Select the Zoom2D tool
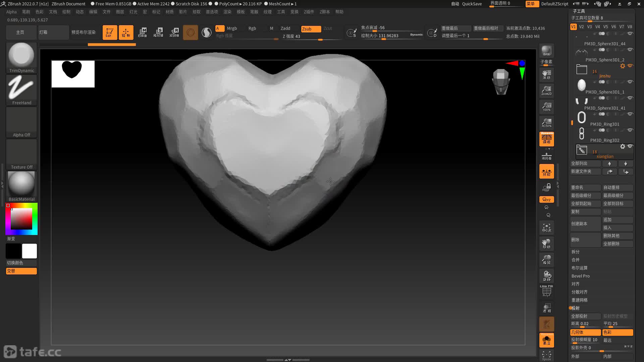The image size is (644, 362). [x=546, y=90]
